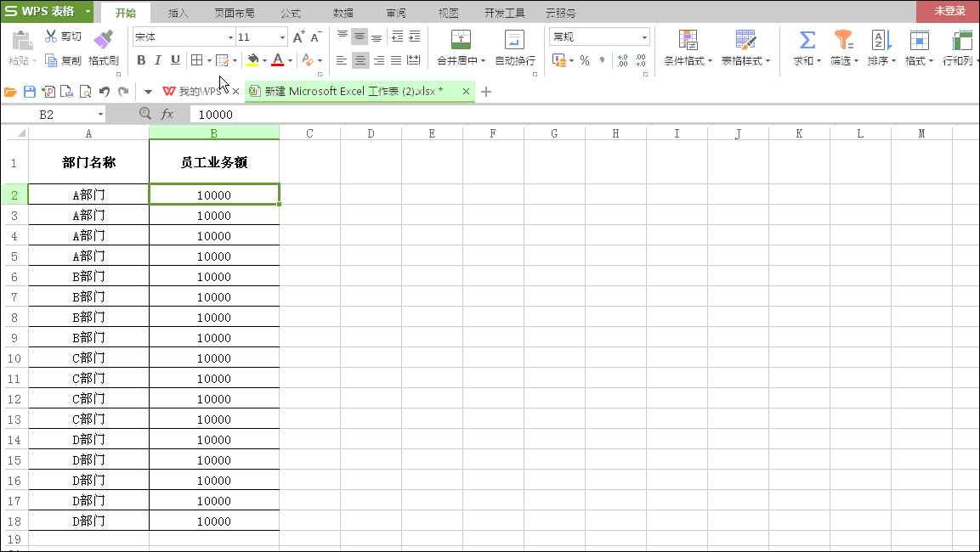This screenshot has height=552, width=980.
Task: Align text right
Action: tap(379, 60)
